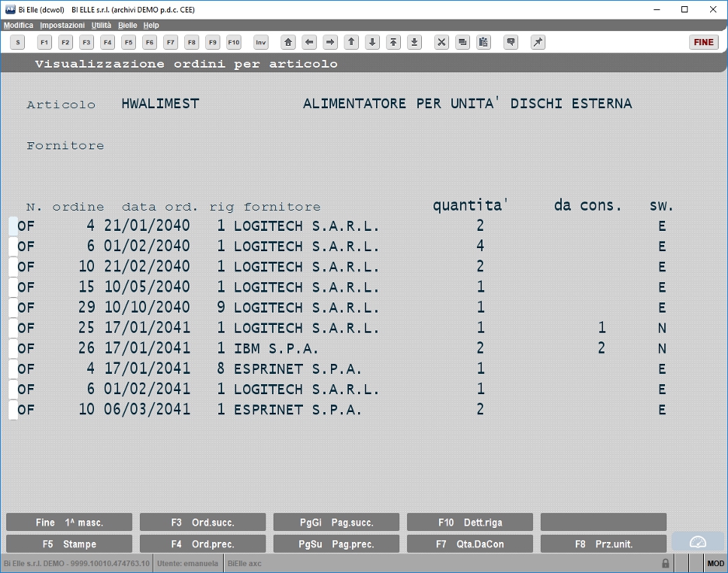This screenshot has width=728, height=573.
Task: Click the right arrow toolbar icon
Action: [x=330, y=42]
